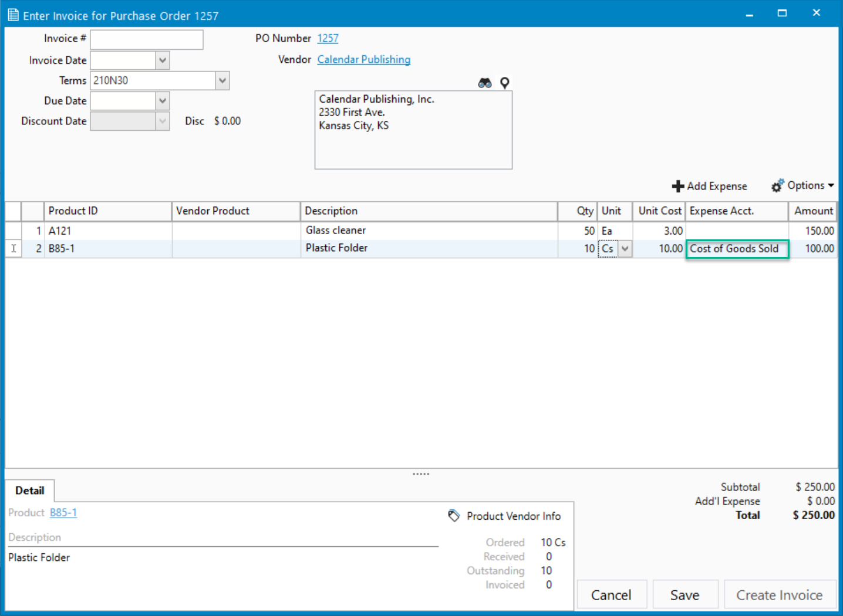Image resolution: width=843 pixels, height=616 pixels.
Task: Open the Calendar Publishing vendor link
Action: [363, 59]
